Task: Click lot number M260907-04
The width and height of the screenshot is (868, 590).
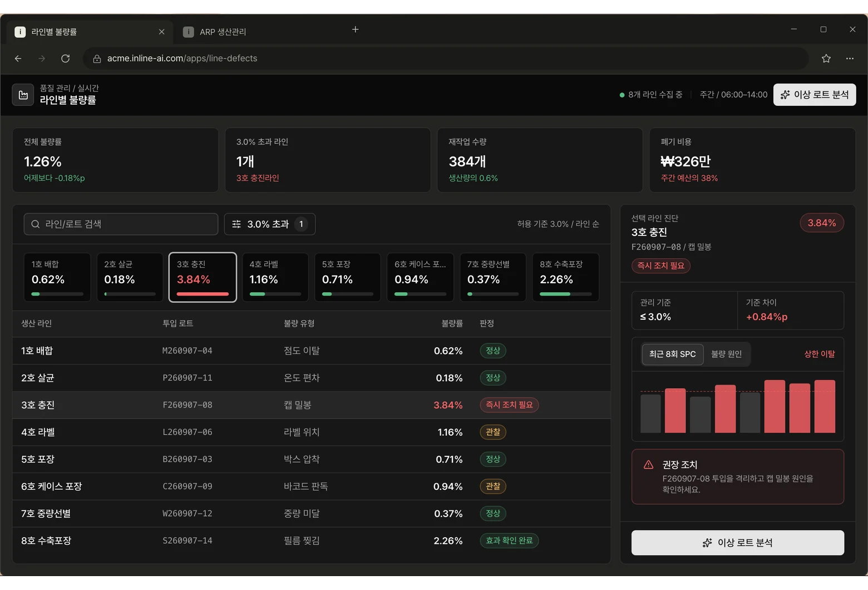Action: pos(188,351)
